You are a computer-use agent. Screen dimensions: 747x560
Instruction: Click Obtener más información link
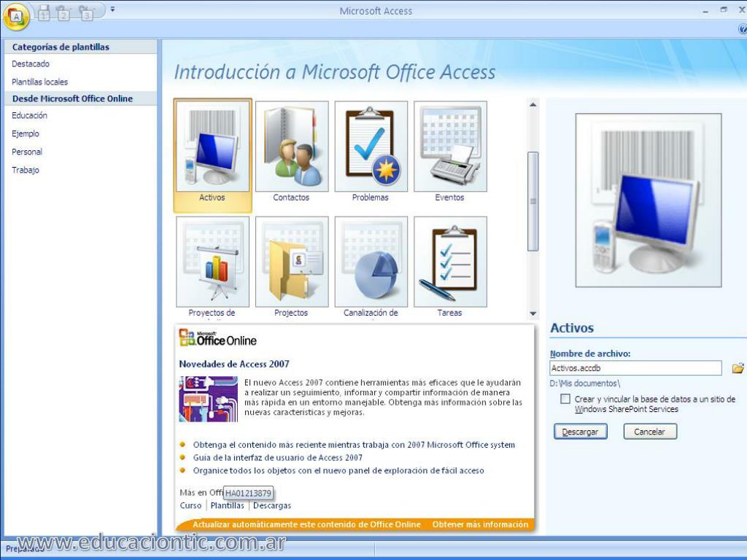click(480, 524)
